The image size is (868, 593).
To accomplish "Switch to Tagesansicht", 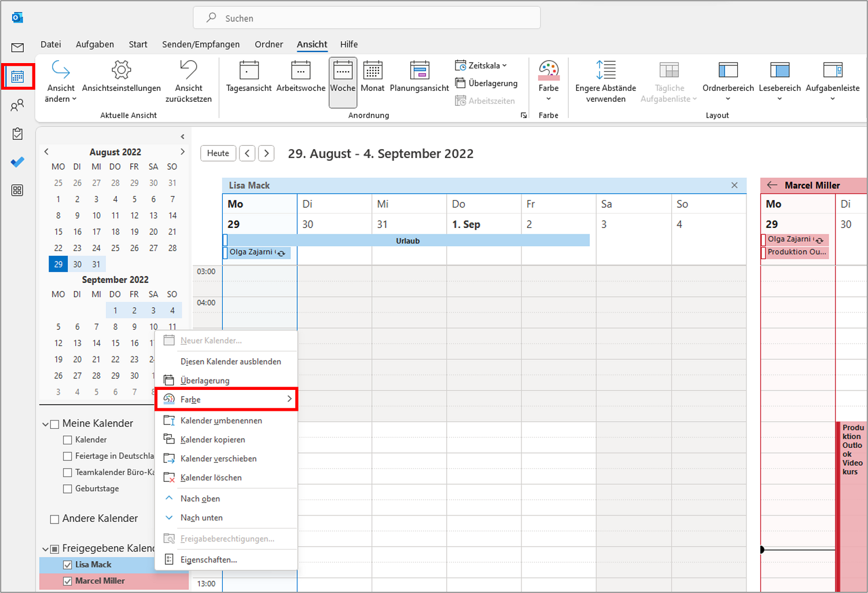I will point(249,76).
